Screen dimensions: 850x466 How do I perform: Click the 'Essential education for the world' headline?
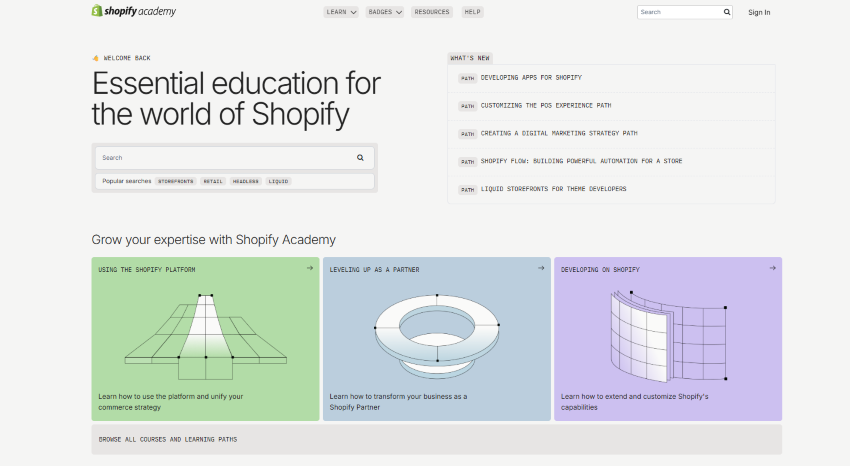coord(236,99)
